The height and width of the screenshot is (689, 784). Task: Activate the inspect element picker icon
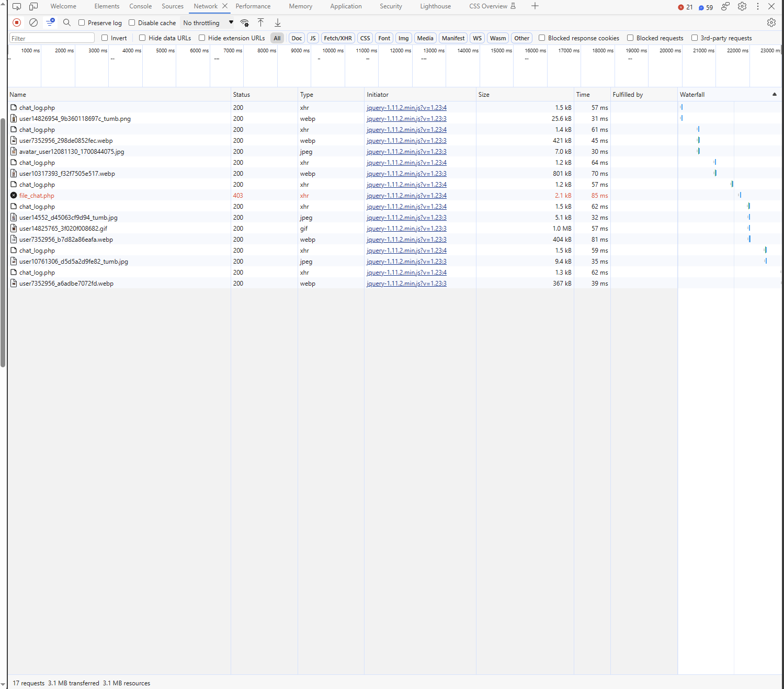17,6
